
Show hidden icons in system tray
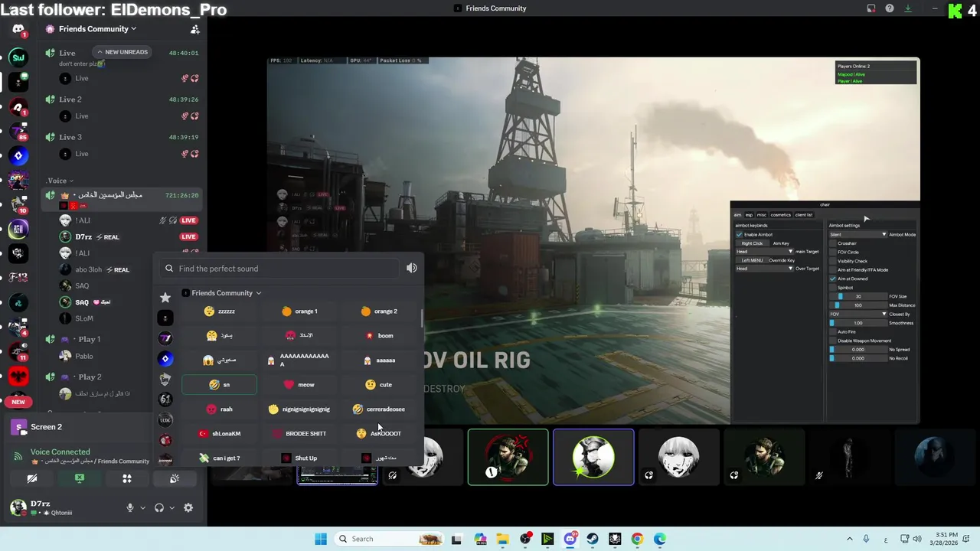(849, 539)
